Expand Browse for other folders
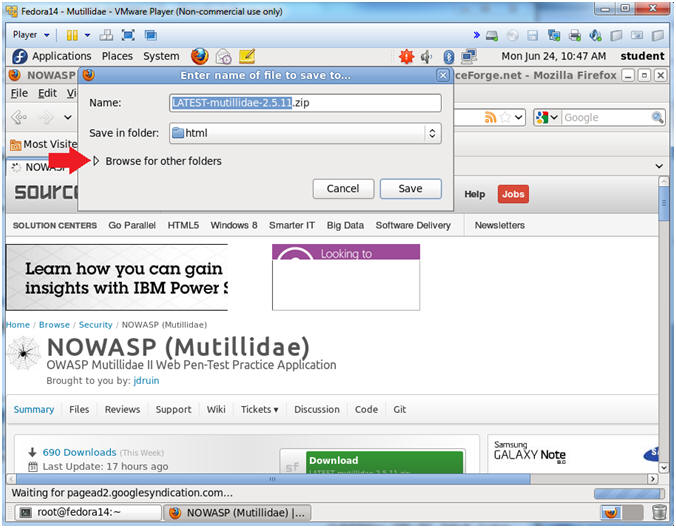 point(158,161)
